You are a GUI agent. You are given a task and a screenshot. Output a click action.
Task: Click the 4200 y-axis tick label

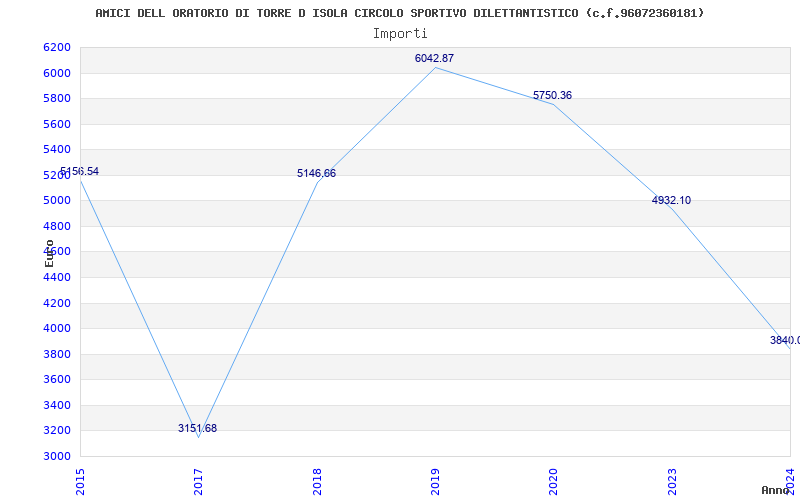pyautogui.click(x=57, y=303)
